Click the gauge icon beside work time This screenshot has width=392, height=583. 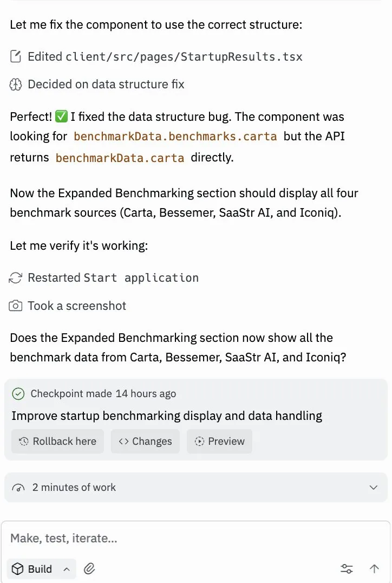(x=18, y=487)
